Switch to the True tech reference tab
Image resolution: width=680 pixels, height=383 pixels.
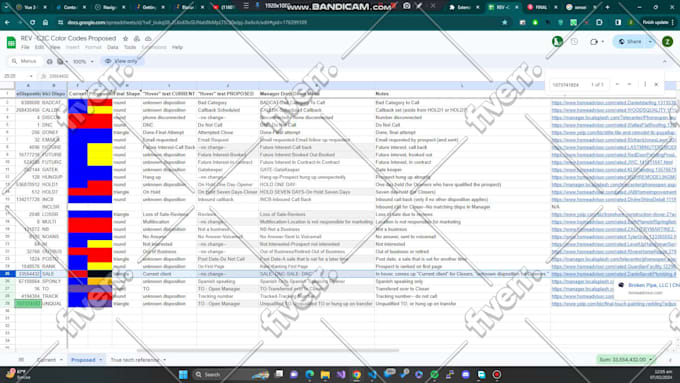click(x=135, y=360)
